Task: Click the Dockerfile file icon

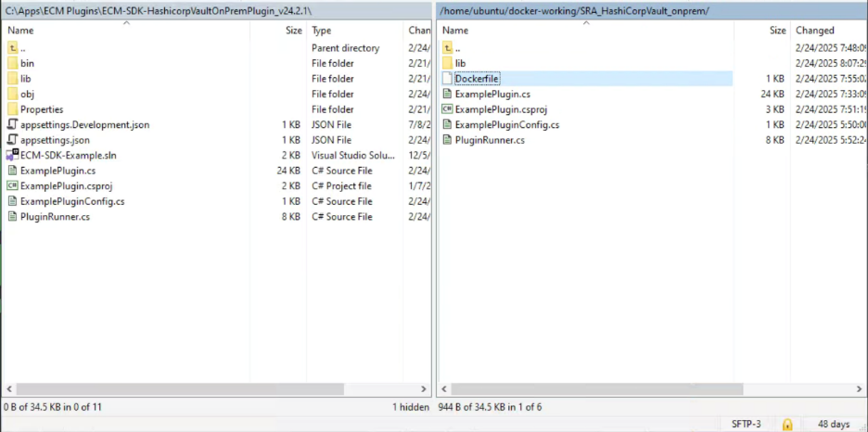Action: coord(447,79)
